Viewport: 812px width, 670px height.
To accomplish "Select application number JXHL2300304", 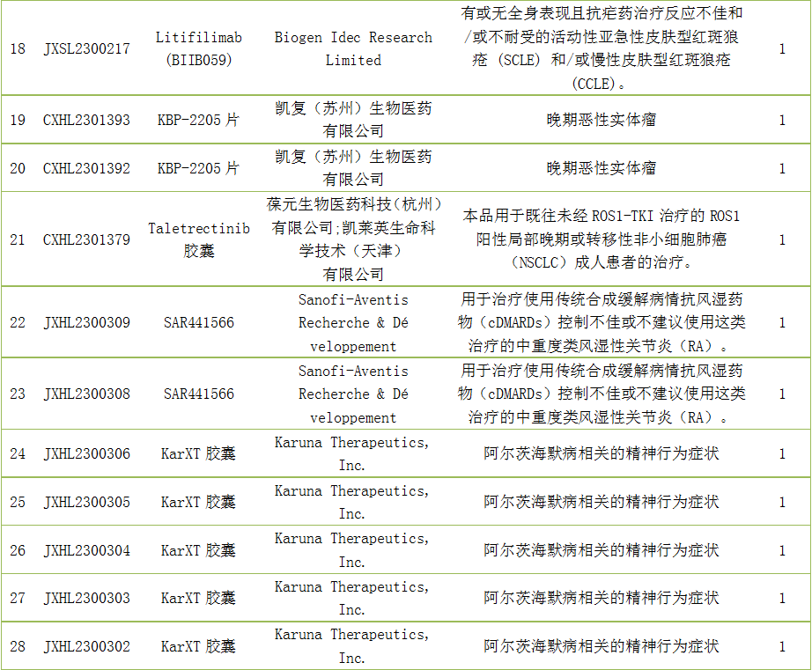I will click(x=86, y=550).
